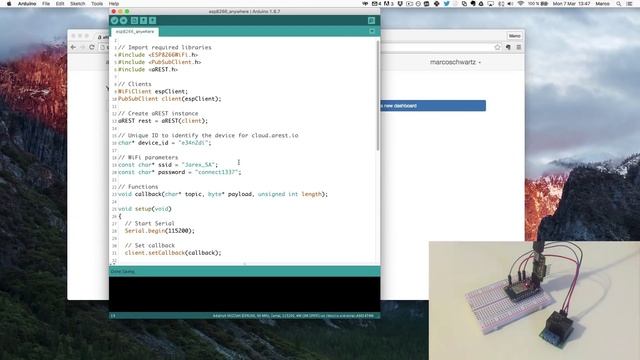640x360 pixels.
Task: Click the Wi-Fi status icon
Action: click(520, 4)
